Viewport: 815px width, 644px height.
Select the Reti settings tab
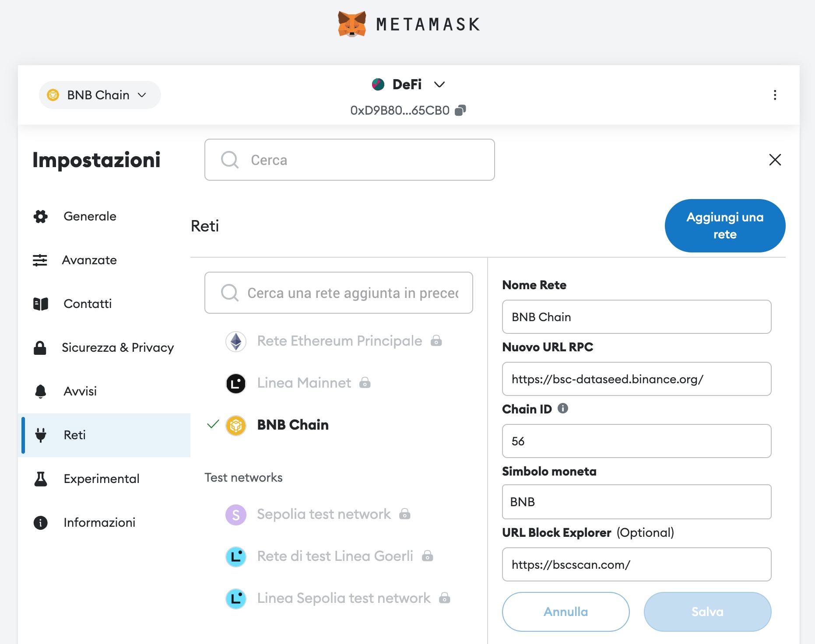click(104, 435)
